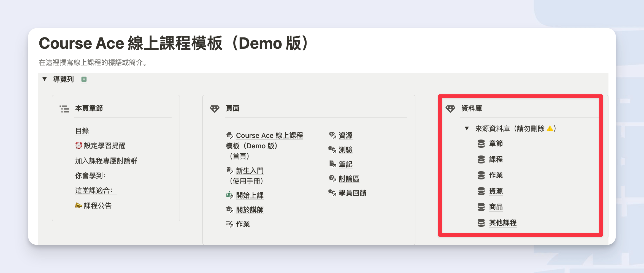Open the 新生入門 page link
Image resolution: width=644 pixels, height=273 pixels.
pos(249,171)
